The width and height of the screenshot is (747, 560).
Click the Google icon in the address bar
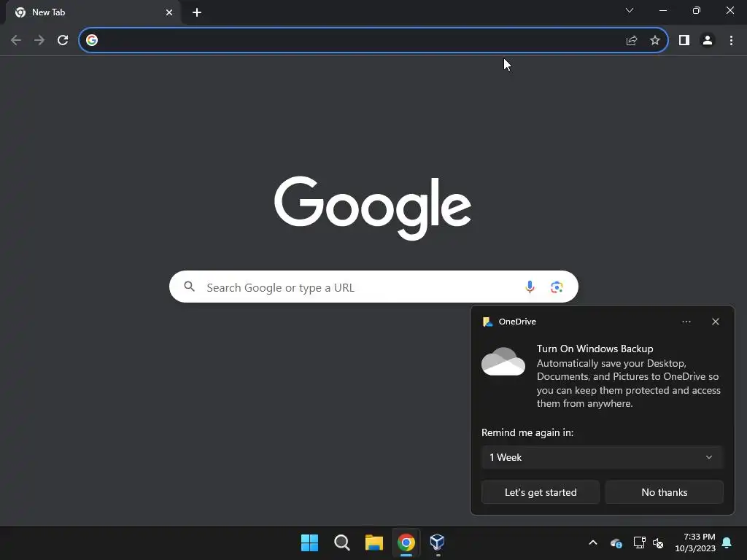pyautogui.click(x=92, y=41)
